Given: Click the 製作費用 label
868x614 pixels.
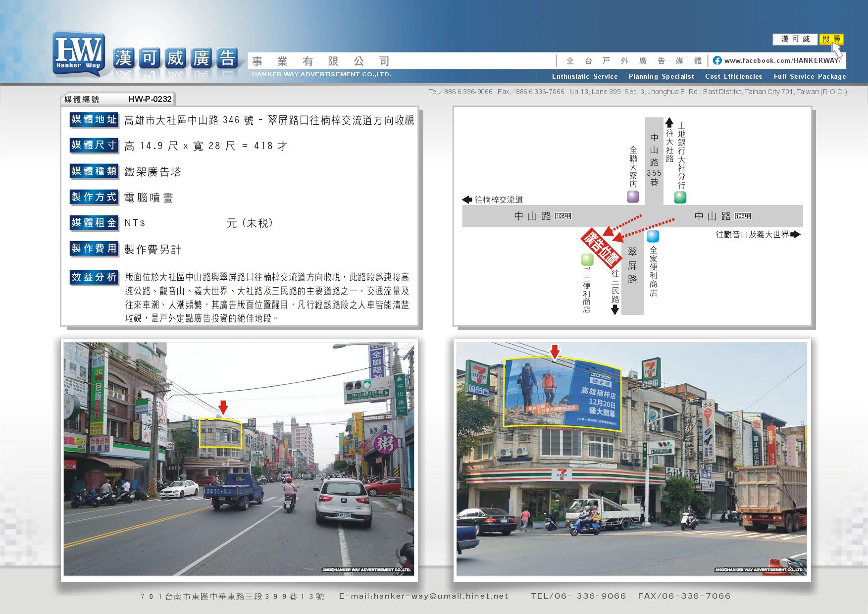Looking at the screenshot, I should (94, 249).
